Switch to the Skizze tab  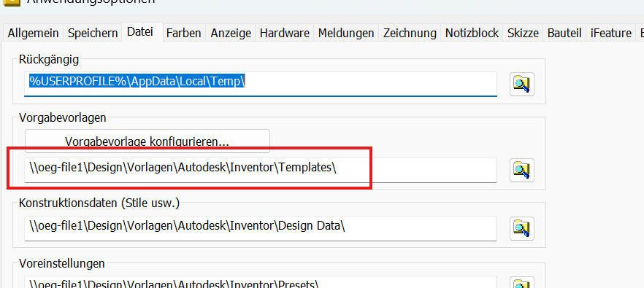click(x=523, y=33)
